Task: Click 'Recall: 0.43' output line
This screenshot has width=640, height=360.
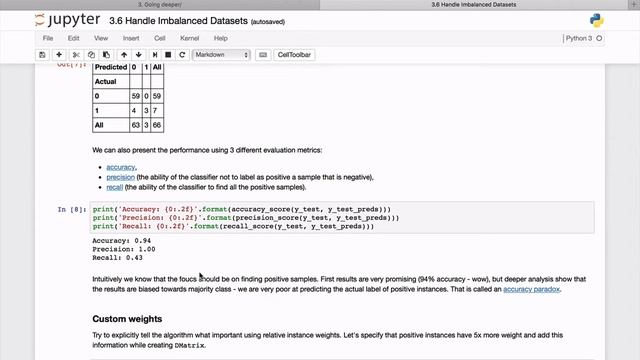Action: [x=118, y=258]
